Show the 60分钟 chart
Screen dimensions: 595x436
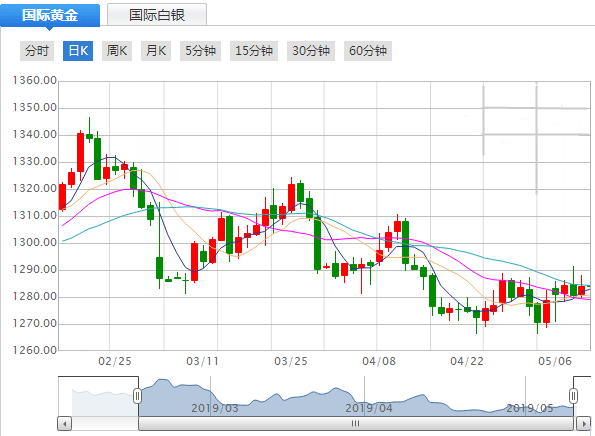[x=368, y=50]
